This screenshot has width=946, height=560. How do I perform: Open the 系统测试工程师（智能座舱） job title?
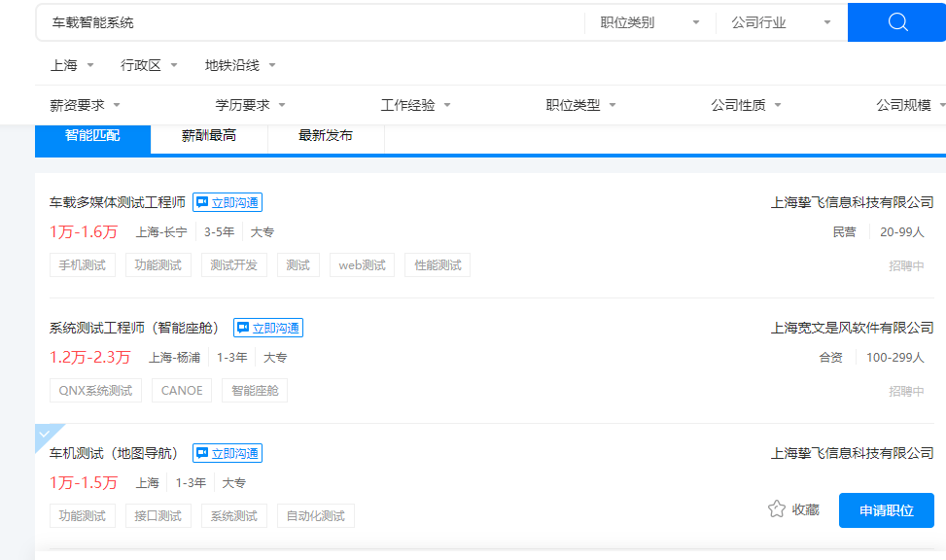point(136,328)
